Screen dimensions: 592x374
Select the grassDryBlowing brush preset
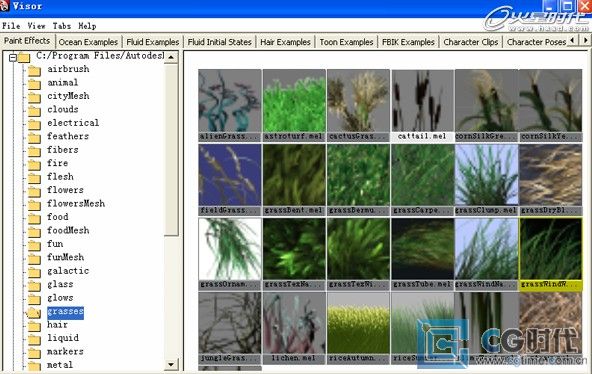551,179
